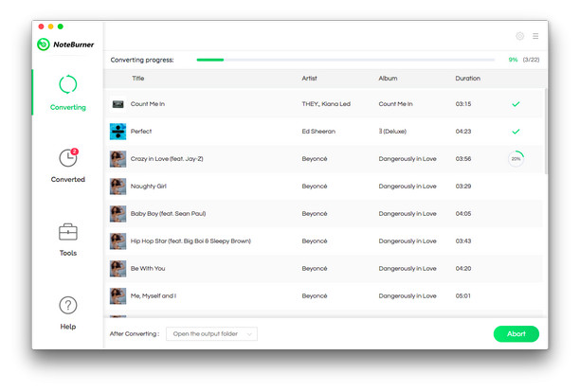The height and width of the screenshot is (392, 580).
Task: Click the yellow minimize window button
Action: click(50, 27)
